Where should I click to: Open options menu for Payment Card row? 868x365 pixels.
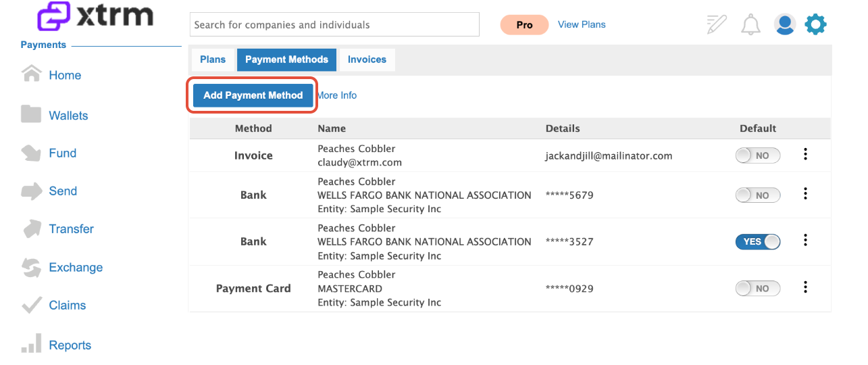(805, 287)
